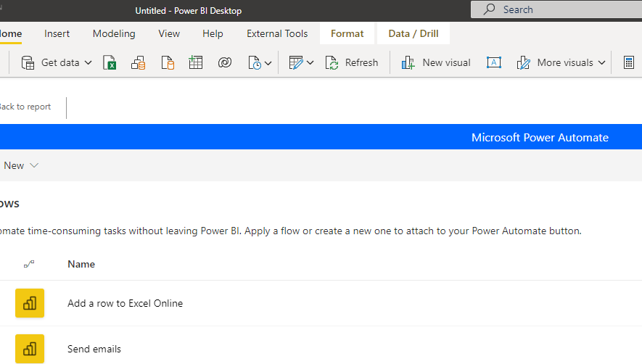Open the Insert ribbon tab
642x364 pixels.
[x=57, y=33]
